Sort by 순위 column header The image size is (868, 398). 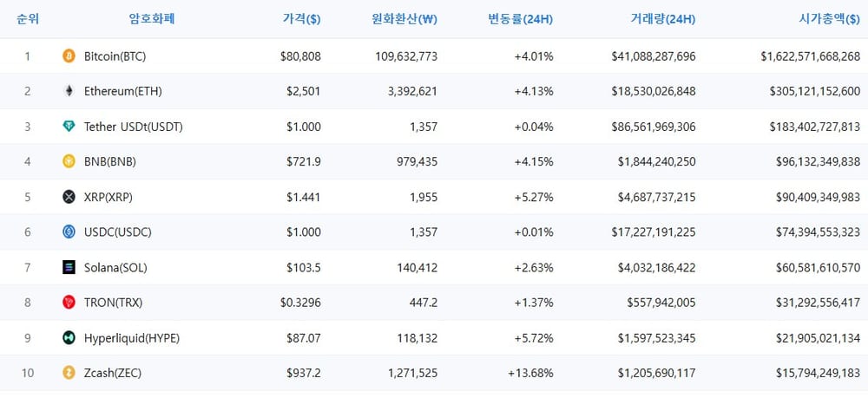click(x=28, y=19)
